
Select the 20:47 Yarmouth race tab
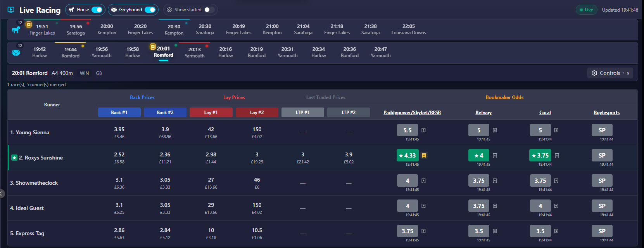tap(381, 52)
